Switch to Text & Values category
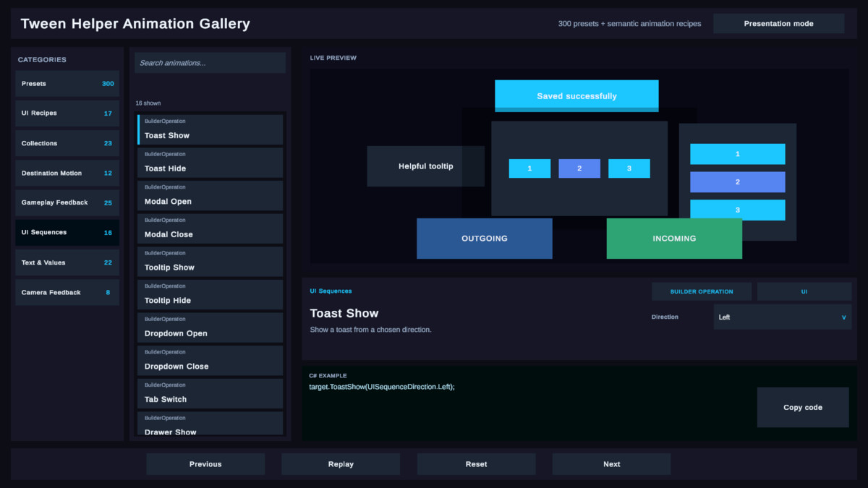 coord(67,263)
